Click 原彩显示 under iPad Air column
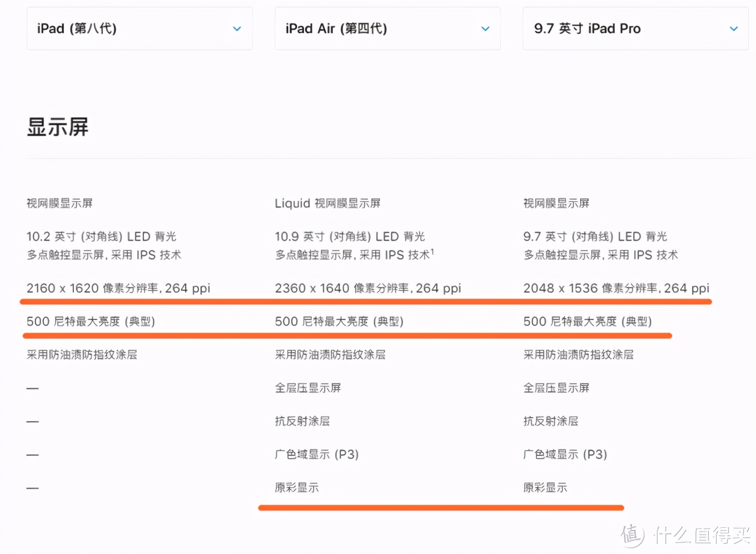This screenshot has width=756, height=554. 297,487
